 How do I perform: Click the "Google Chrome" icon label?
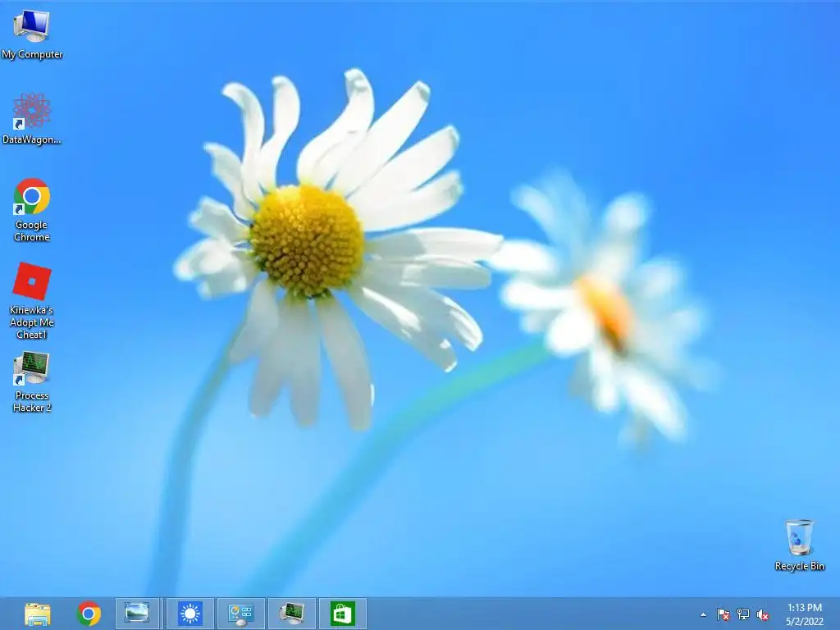(32, 231)
